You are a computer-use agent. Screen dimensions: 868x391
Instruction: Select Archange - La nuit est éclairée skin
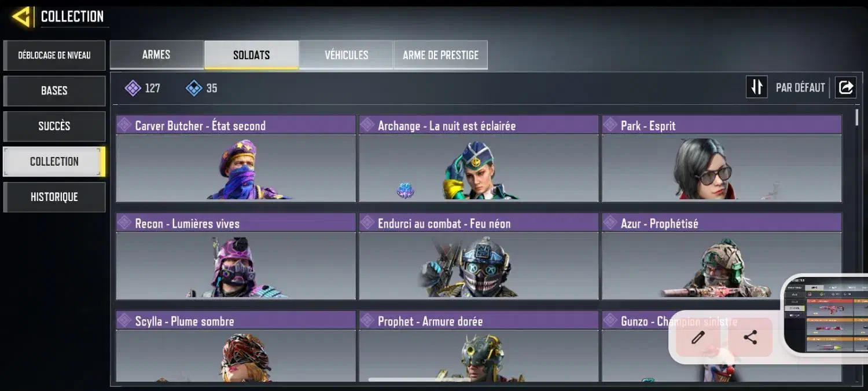coord(479,158)
